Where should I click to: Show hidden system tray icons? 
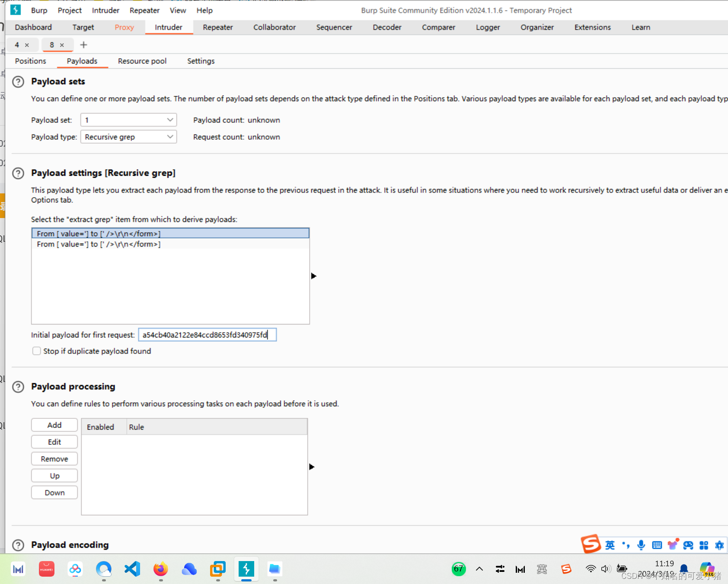tap(479, 569)
